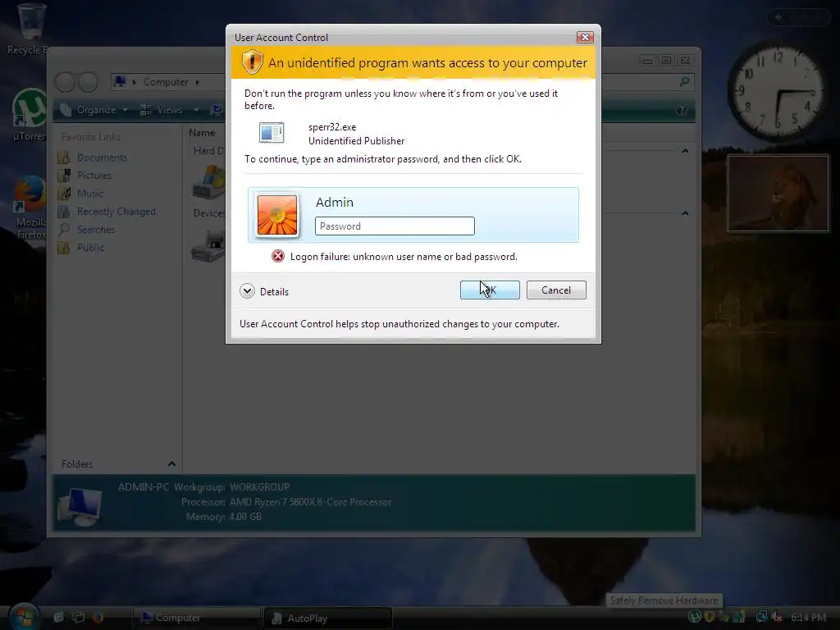840x630 pixels.
Task: Open Documents in Explorer Favorite Links
Action: pyautogui.click(x=93, y=157)
